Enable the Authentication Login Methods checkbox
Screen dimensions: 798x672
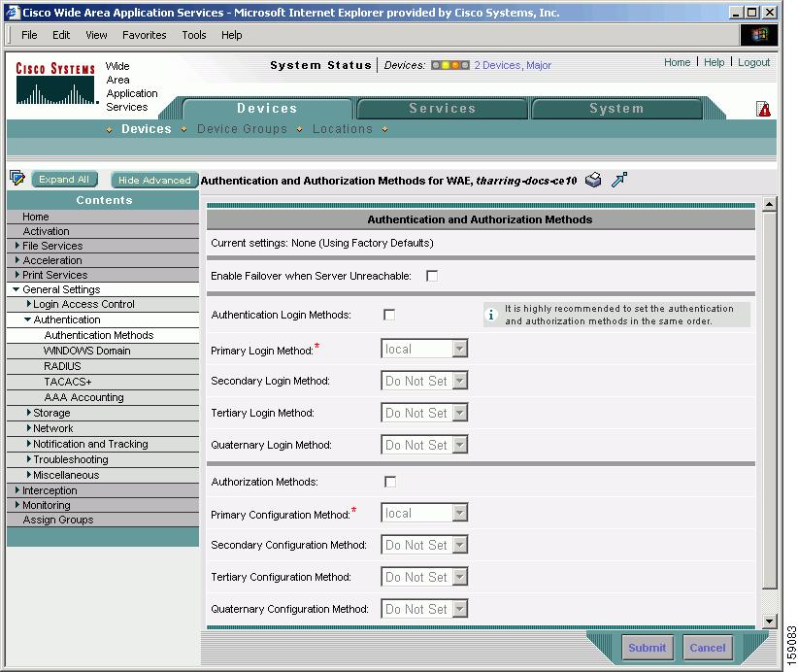click(389, 315)
